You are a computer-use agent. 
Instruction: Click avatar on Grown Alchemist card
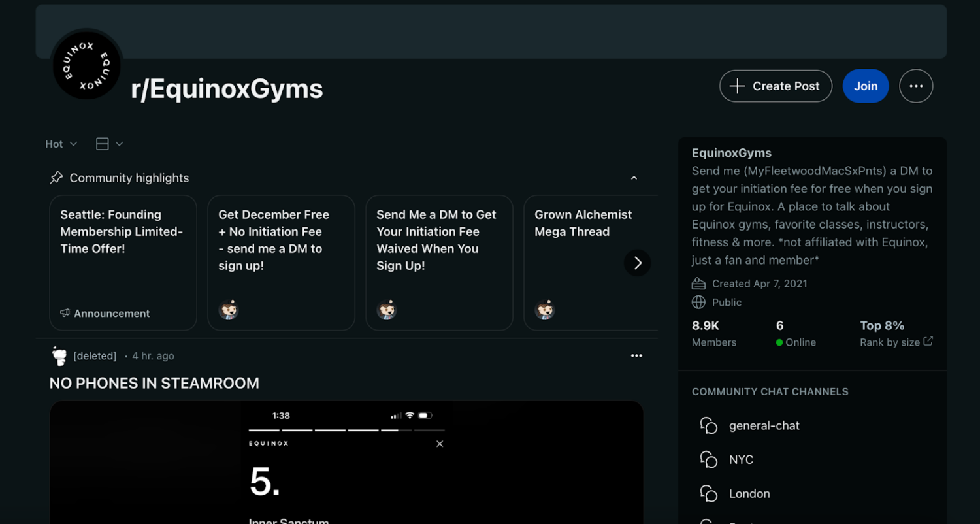[x=545, y=310]
